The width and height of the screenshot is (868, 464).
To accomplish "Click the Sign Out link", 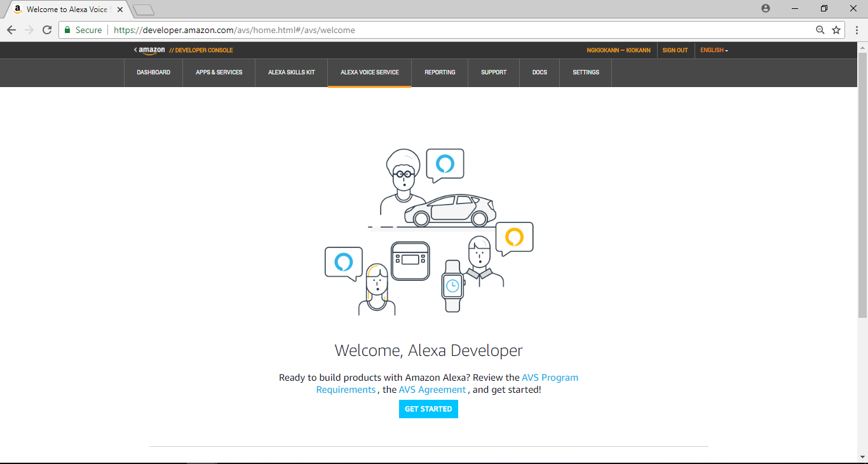I will pos(675,50).
